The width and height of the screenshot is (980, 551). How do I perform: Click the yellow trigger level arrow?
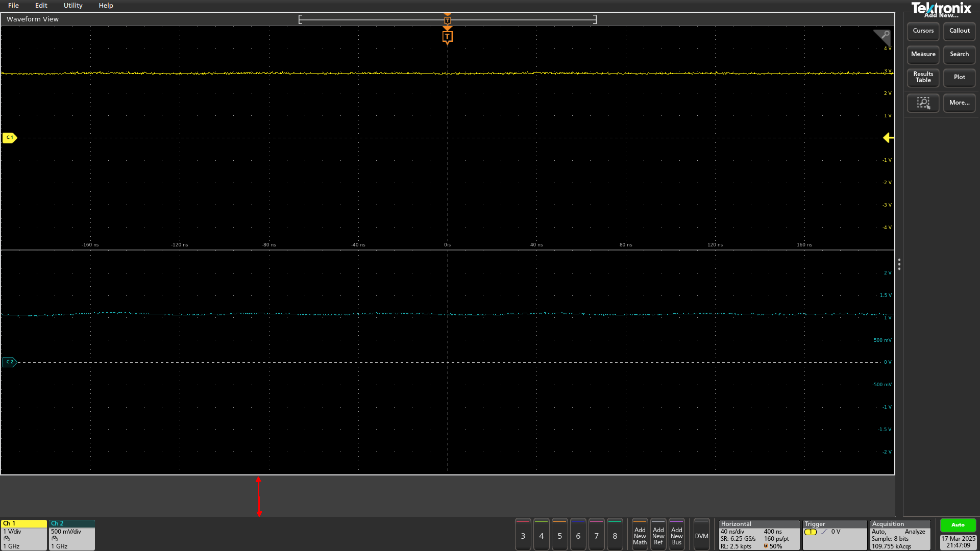(888, 138)
